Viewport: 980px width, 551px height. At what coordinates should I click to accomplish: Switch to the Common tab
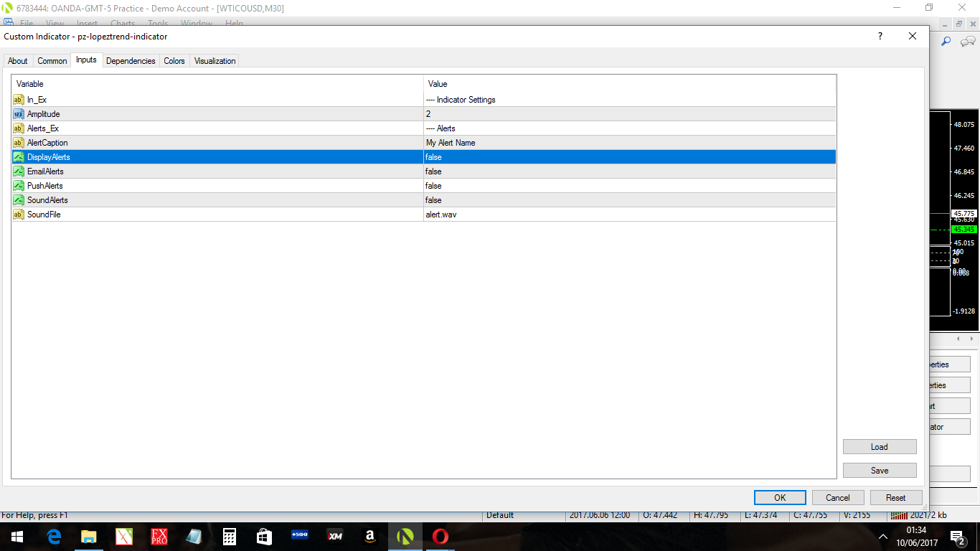(52, 61)
